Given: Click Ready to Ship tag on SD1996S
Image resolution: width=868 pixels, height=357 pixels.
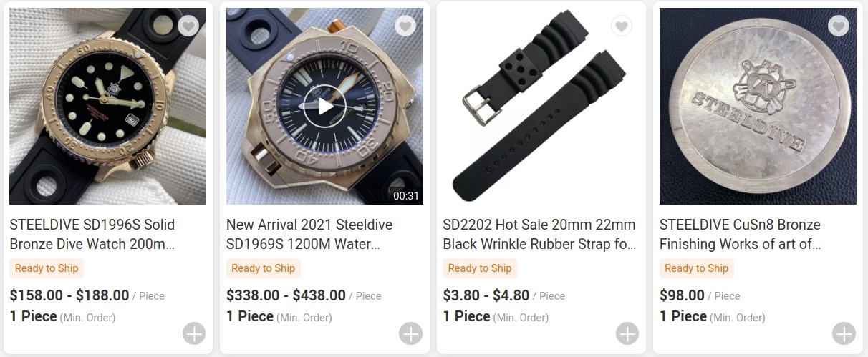Looking at the screenshot, I should tap(47, 268).
